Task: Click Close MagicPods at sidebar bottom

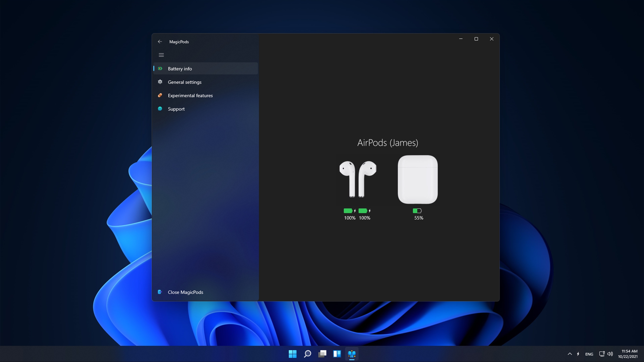Action: [x=185, y=292]
